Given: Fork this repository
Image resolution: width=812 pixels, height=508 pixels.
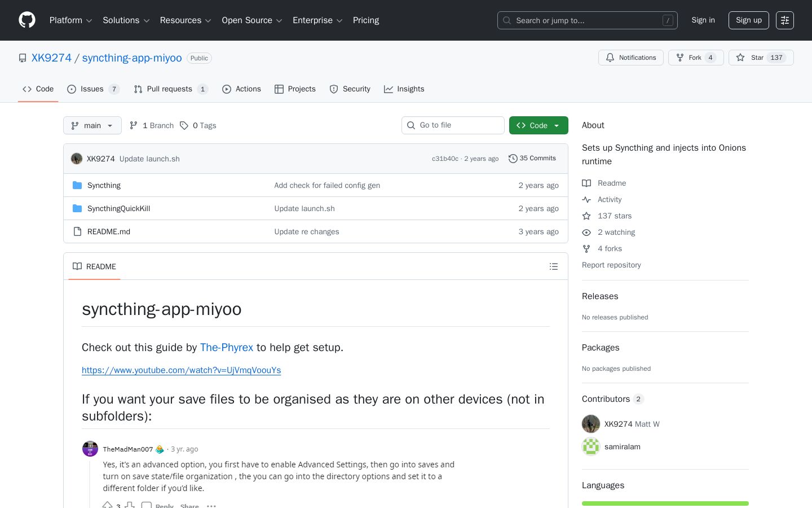Looking at the screenshot, I should pyautogui.click(x=696, y=58).
